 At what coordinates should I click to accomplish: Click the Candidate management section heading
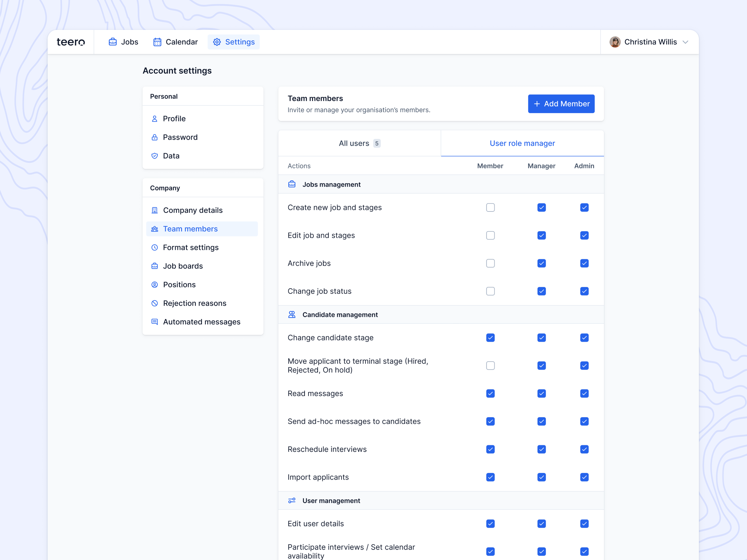pyautogui.click(x=340, y=315)
